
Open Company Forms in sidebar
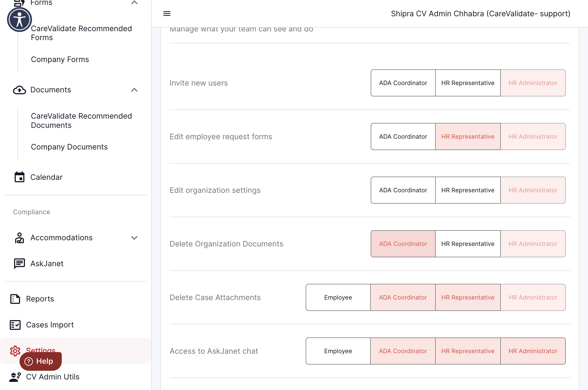(60, 59)
